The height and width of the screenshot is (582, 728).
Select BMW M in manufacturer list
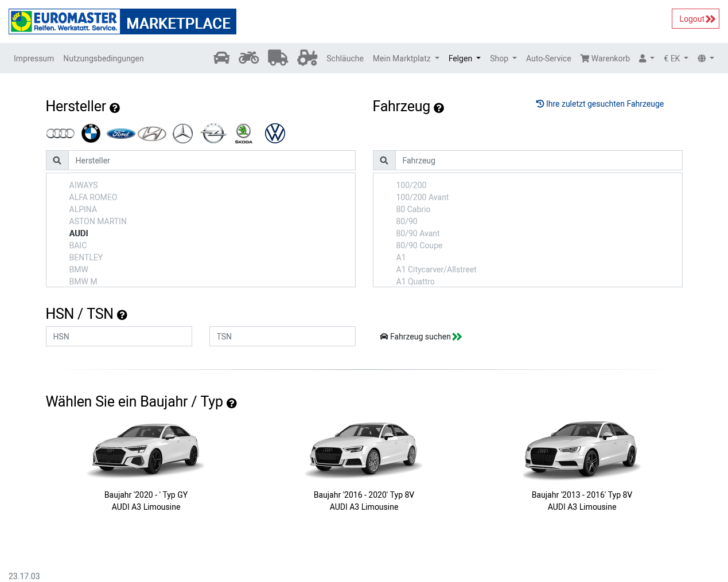(x=83, y=282)
